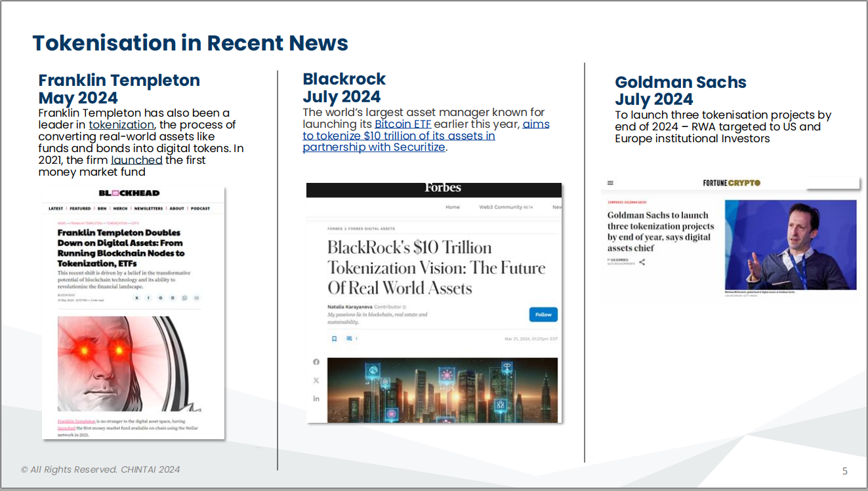Click the X share icon in Blockhead article
This screenshot has height=491, width=868.
(136, 298)
